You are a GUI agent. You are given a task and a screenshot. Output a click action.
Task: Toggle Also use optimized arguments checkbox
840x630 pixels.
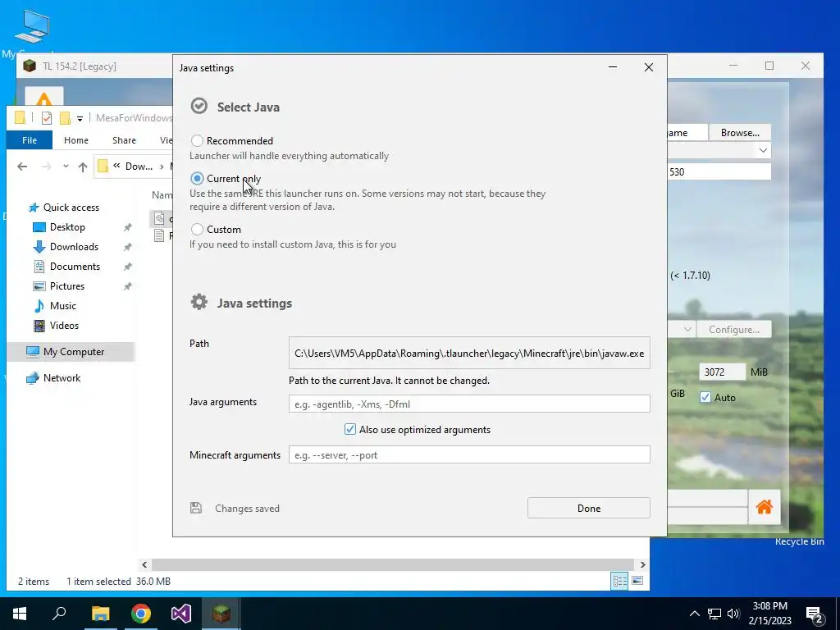click(349, 429)
